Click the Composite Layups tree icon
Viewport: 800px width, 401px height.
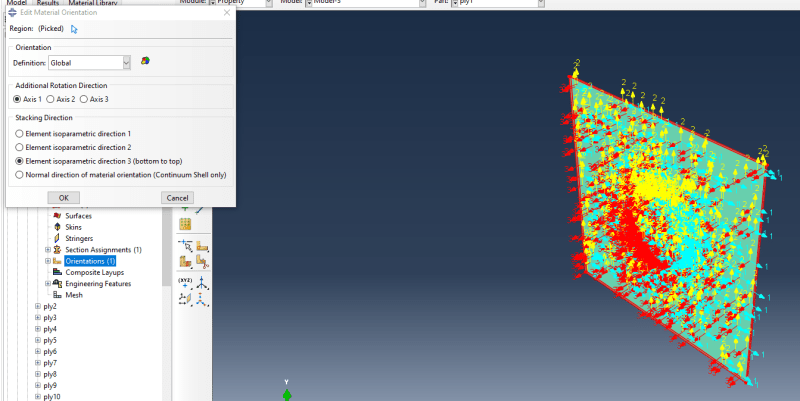57,272
